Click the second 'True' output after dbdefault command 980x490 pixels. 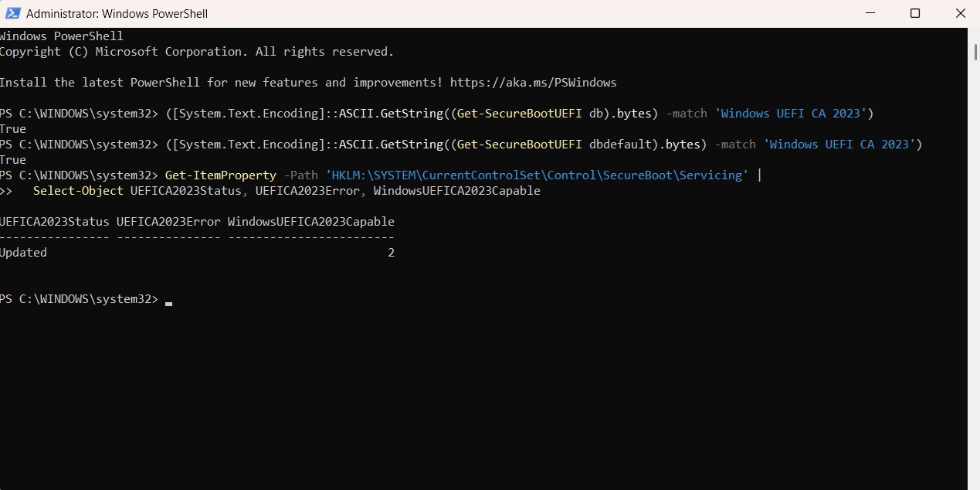point(13,160)
